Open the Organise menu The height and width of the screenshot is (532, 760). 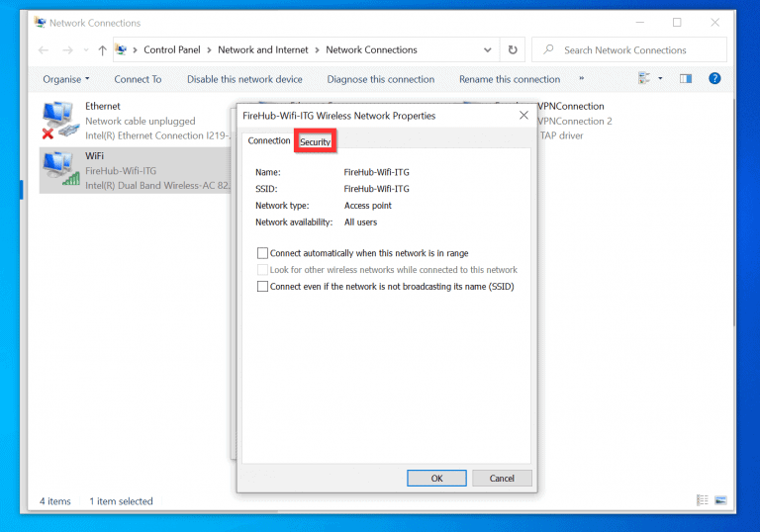click(x=66, y=79)
